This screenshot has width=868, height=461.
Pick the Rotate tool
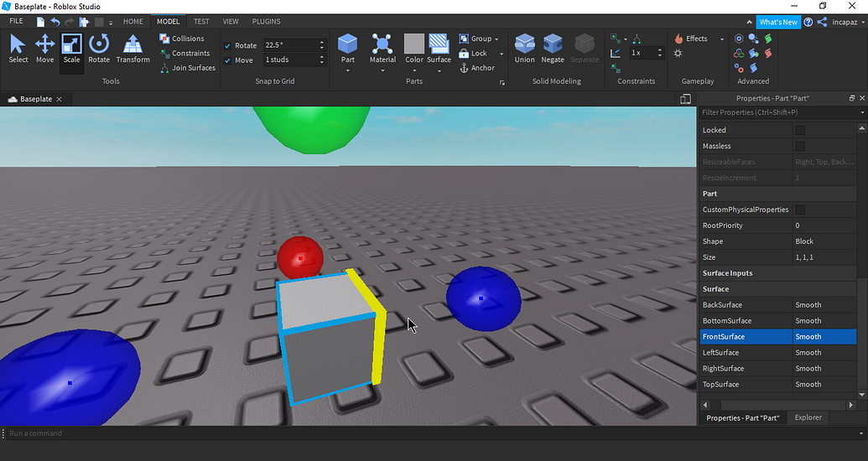[99, 49]
